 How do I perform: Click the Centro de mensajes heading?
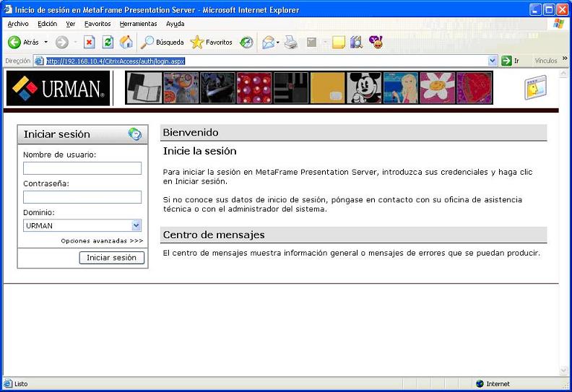pyautogui.click(x=214, y=235)
